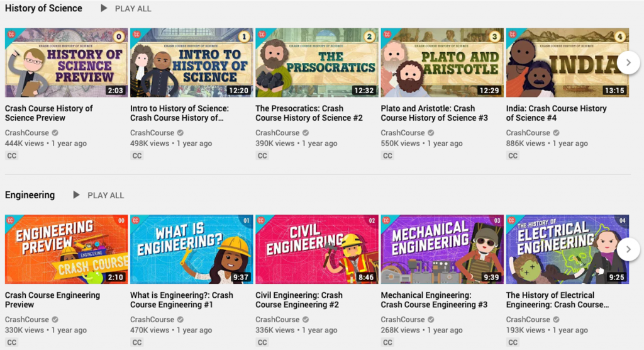The width and height of the screenshot is (644, 350).
Task: Click title 'Mechanical Engineering: Crash Course Engineering #3'
Action: 434,300
